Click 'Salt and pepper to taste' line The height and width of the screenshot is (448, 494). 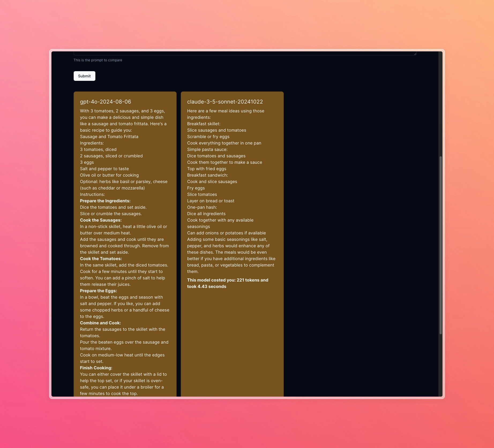tap(104, 169)
